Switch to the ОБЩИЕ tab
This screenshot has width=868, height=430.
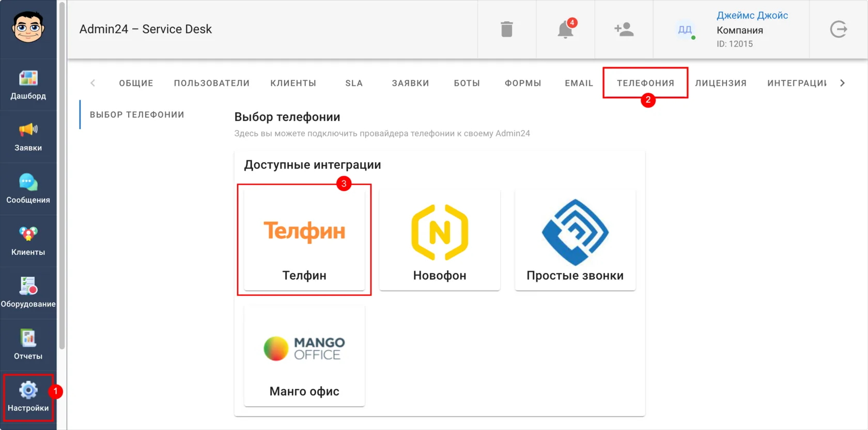tap(136, 83)
